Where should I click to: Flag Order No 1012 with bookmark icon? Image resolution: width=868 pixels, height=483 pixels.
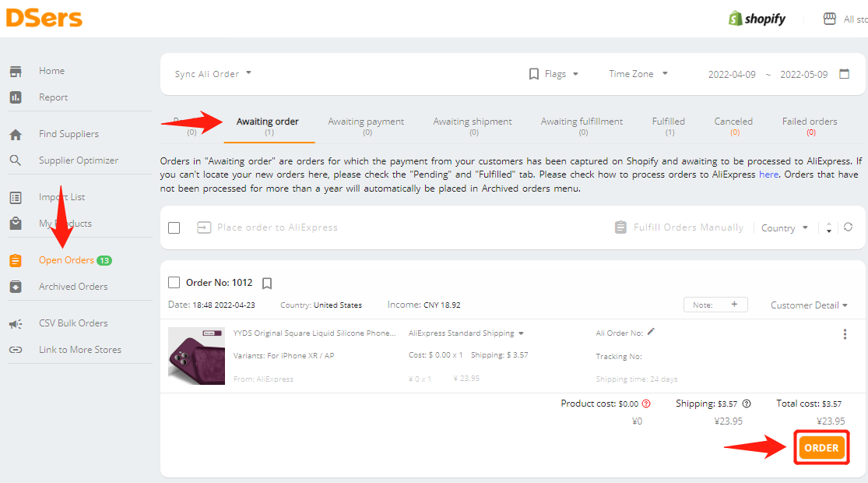[267, 283]
